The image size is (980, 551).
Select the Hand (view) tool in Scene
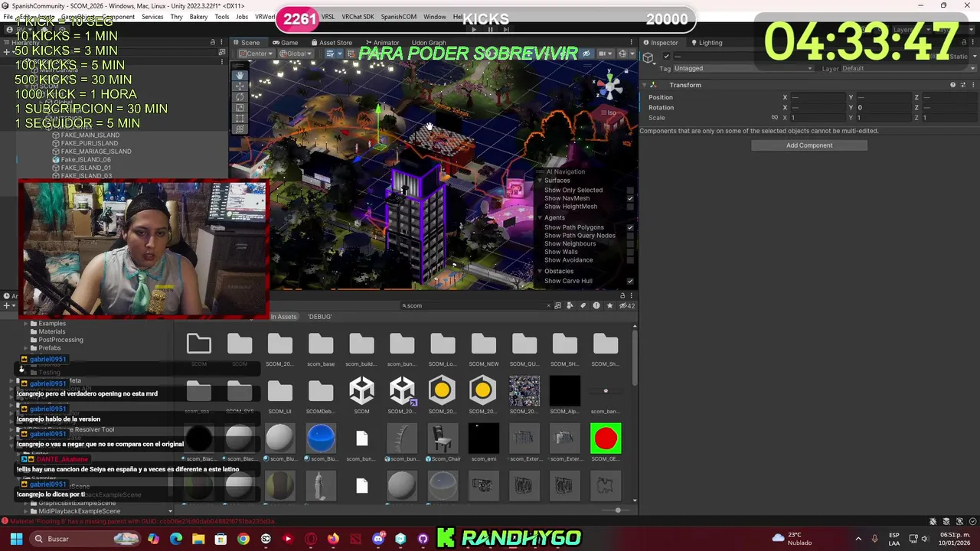pos(240,75)
